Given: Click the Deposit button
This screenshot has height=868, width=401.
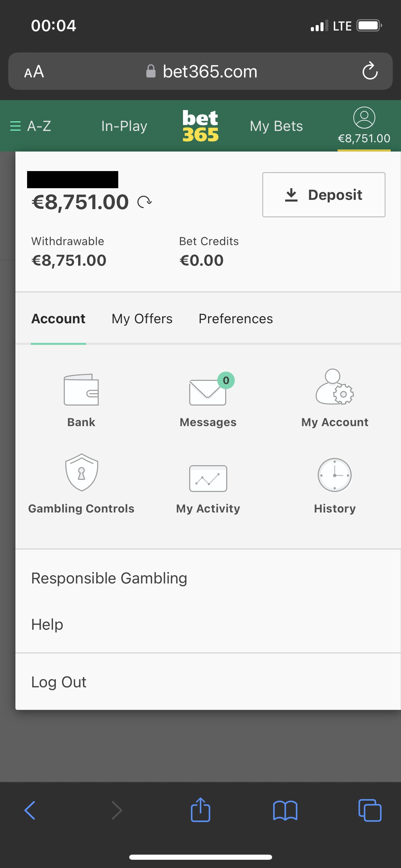Looking at the screenshot, I should [x=324, y=195].
